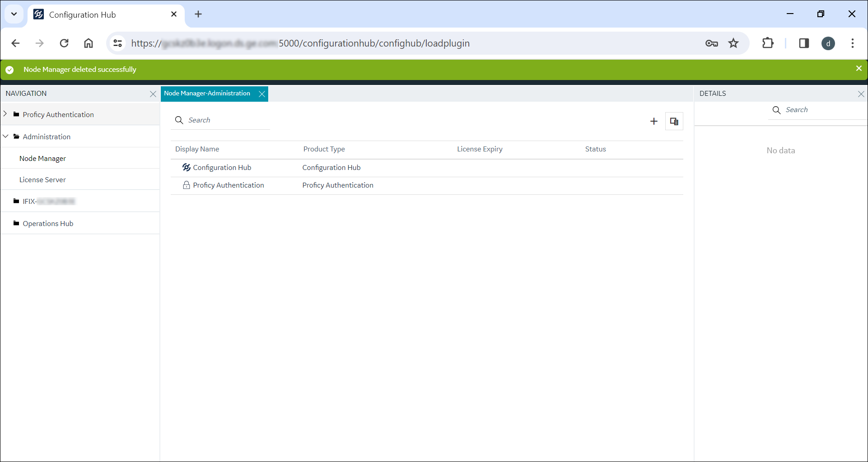Dismiss the green success notification
Image resolution: width=868 pixels, height=462 pixels.
coord(859,68)
